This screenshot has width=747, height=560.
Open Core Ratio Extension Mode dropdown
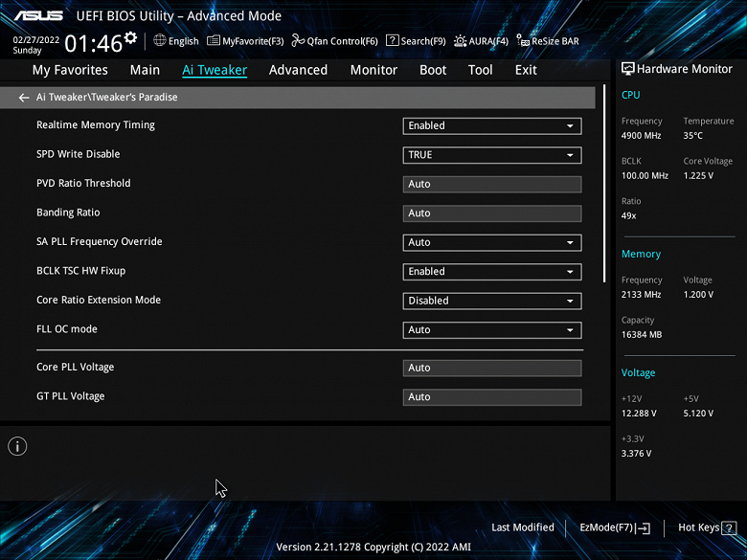tap(492, 301)
